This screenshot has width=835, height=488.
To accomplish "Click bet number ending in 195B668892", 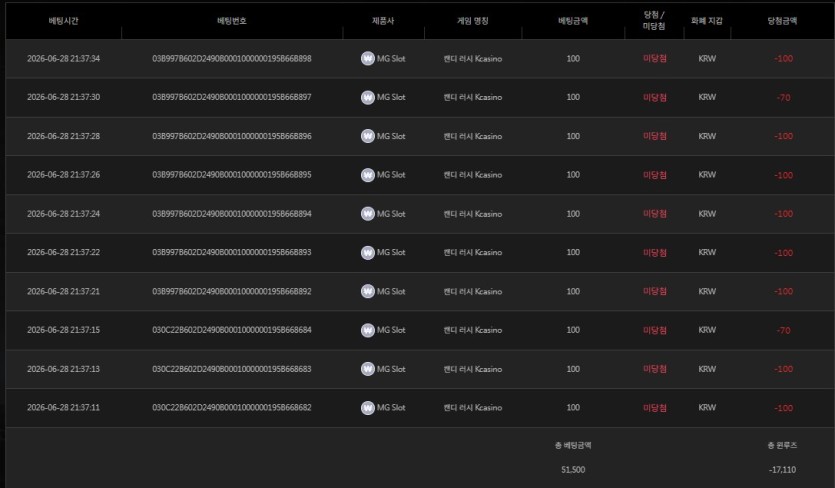I will (x=232, y=291).
